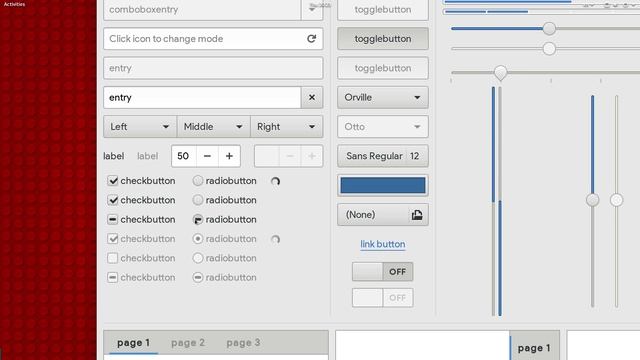
Task: Click the topmost togglebutton
Action: point(383,9)
